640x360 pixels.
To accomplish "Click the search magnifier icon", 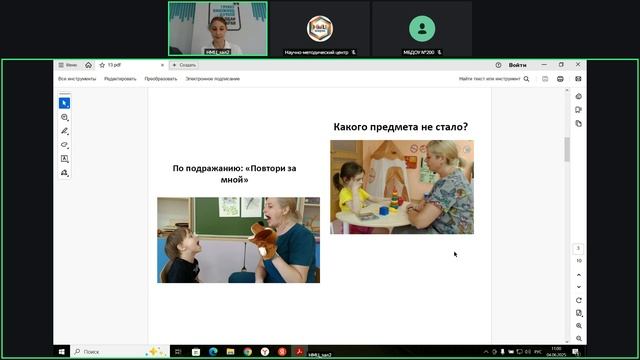I will [x=527, y=79].
